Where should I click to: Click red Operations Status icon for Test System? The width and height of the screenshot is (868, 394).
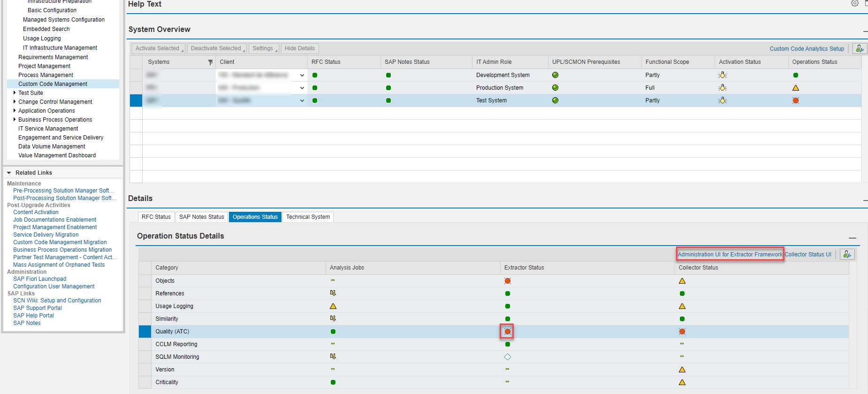[x=796, y=100]
